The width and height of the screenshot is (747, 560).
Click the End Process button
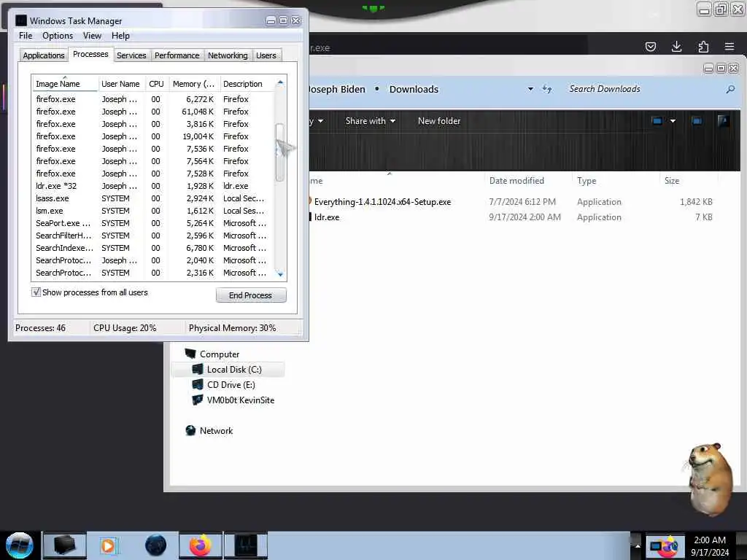tap(251, 295)
